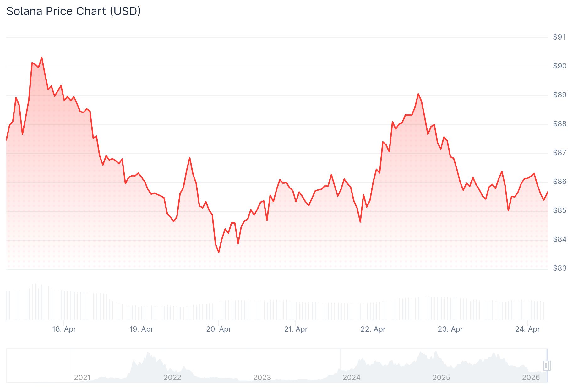Click the lowest price dip near 20. Apr
The image size is (573, 392).
pyautogui.click(x=219, y=252)
